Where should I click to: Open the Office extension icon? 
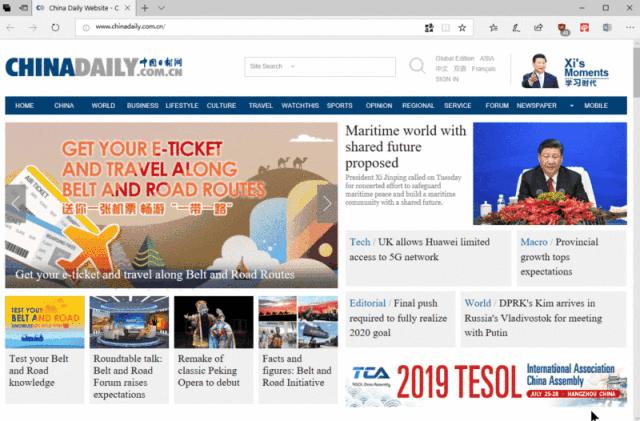click(607, 28)
